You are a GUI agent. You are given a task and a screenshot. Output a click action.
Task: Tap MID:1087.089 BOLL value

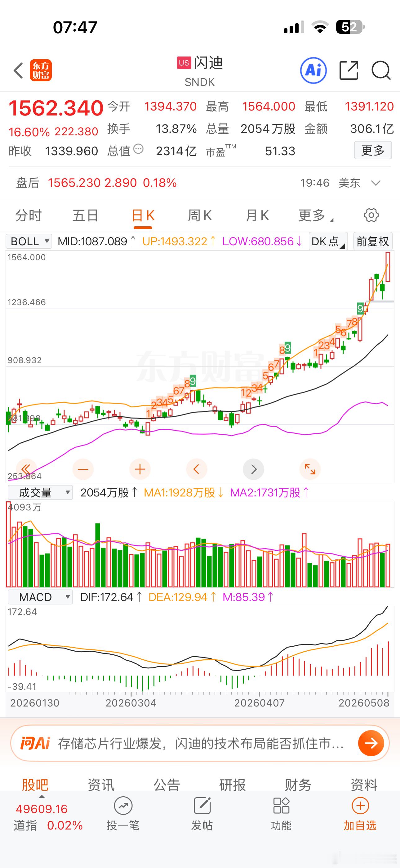(97, 241)
